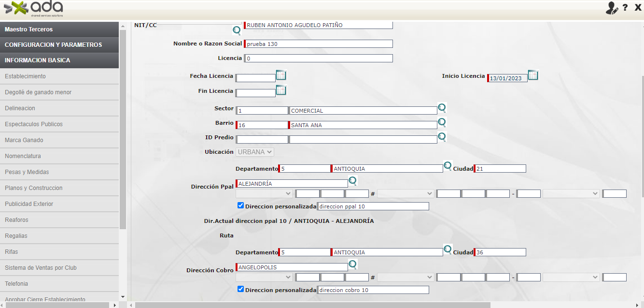Click the Nombre o Razon Social field

[319, 44]
